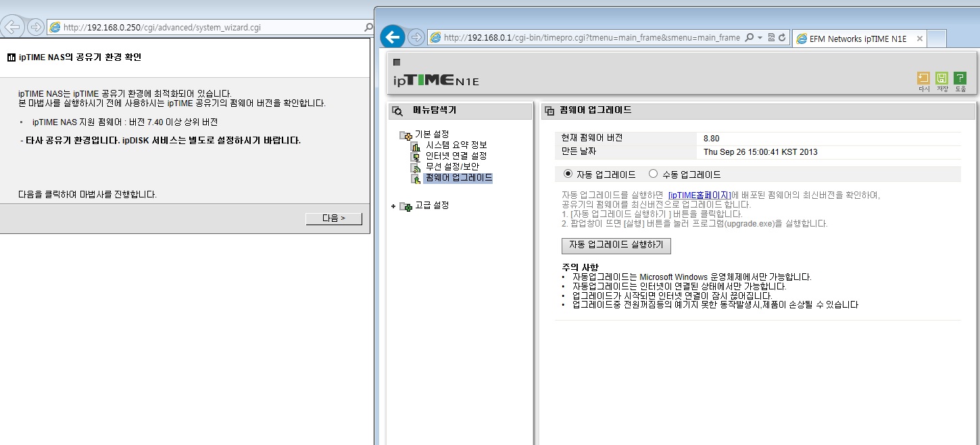Screen dimensions: 980x445
Task: Click the forward arrow in the NAS wizard browser
Action: (35, 27)
